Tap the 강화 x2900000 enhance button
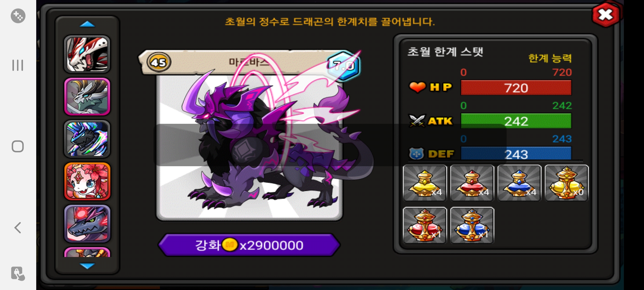This screenshot has height=290, width=644. (249, 245)
